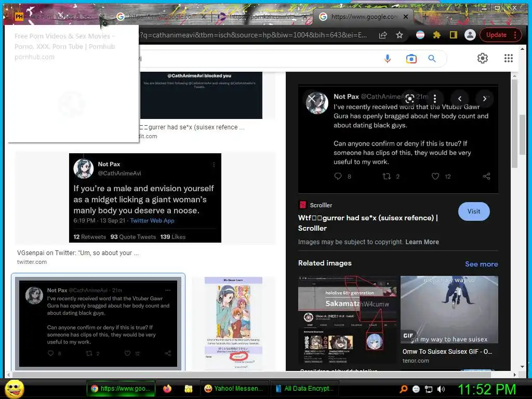
Task: Click the Learn More copyright link
Action: (422, 242)
